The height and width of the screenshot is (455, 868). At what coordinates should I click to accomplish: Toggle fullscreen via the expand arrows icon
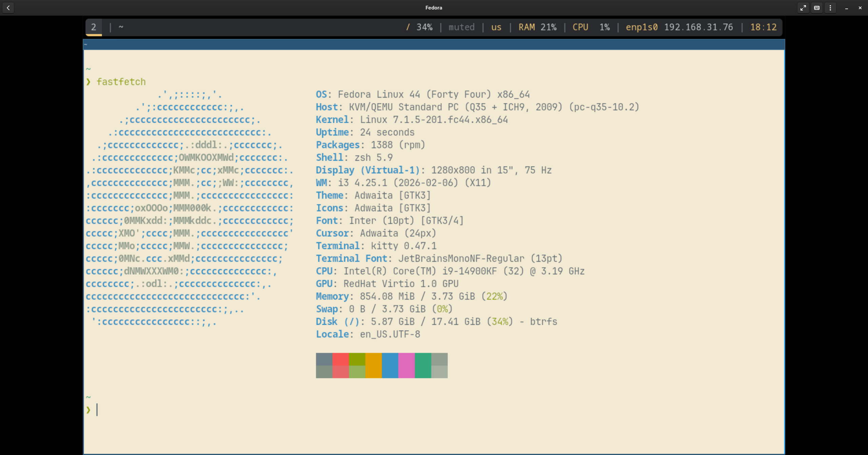click(x=803, y=8)
